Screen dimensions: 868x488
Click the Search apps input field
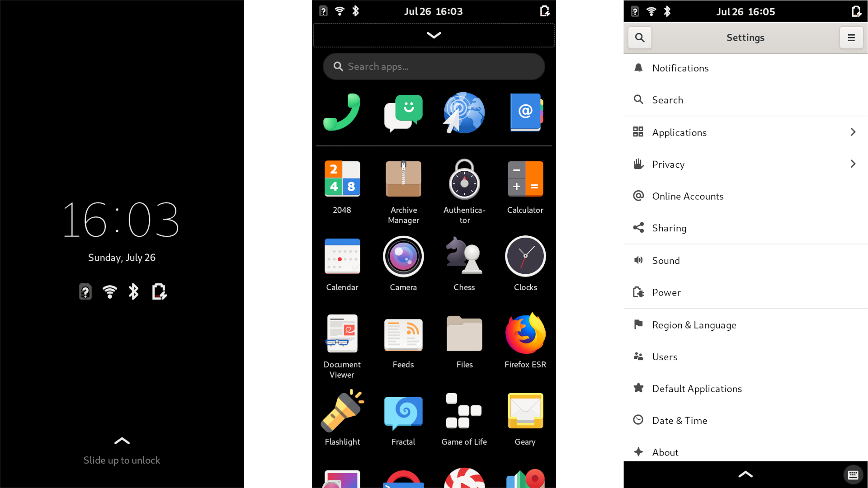click(x=434, y=66)
